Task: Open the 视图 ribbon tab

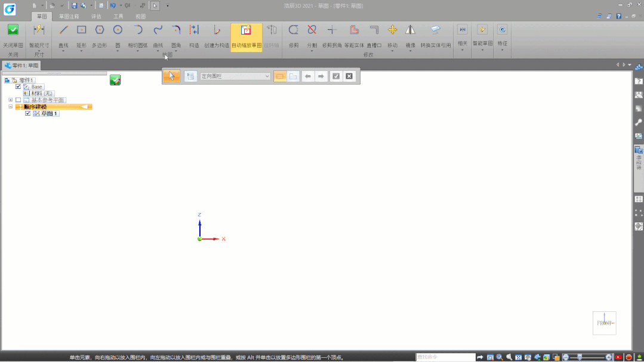Action: tap(140, 17)
